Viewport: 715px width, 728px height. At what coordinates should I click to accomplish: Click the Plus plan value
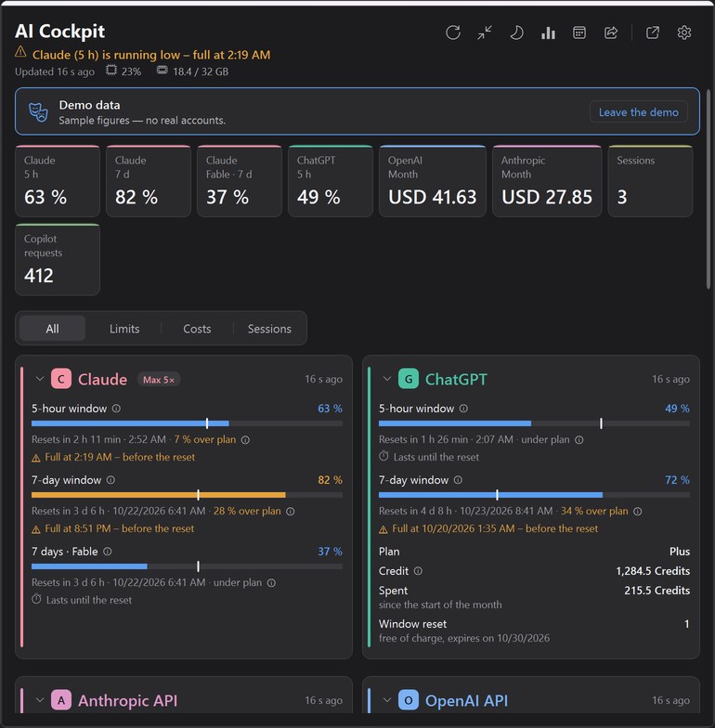(x=680, y=552)
